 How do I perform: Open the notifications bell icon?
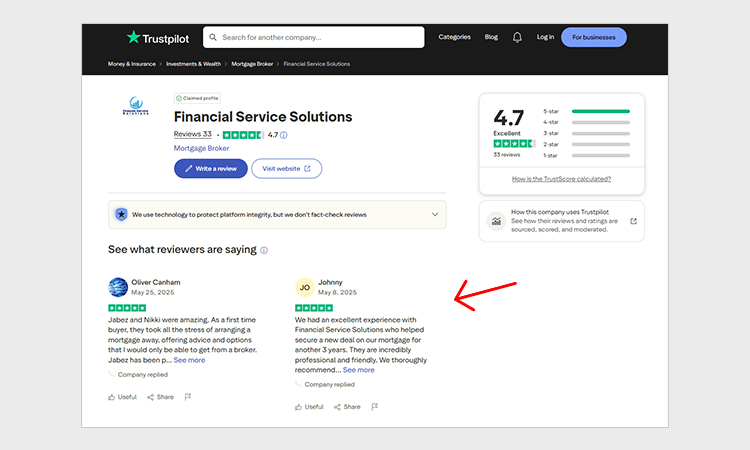(517, 37)
